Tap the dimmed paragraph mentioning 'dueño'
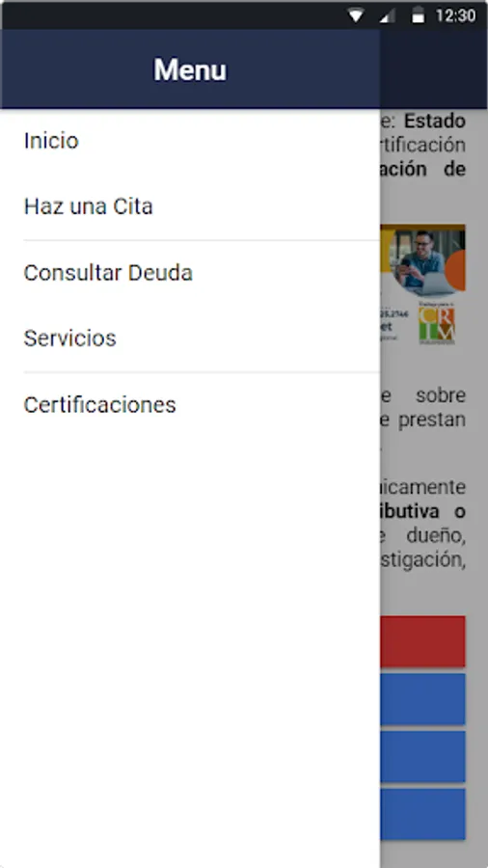The width and height of the screenshot is (488, 868). click(x=422, y=524)
